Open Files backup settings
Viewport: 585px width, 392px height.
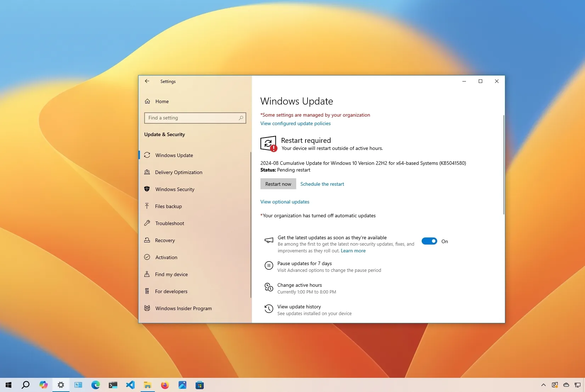pos(195,206)
